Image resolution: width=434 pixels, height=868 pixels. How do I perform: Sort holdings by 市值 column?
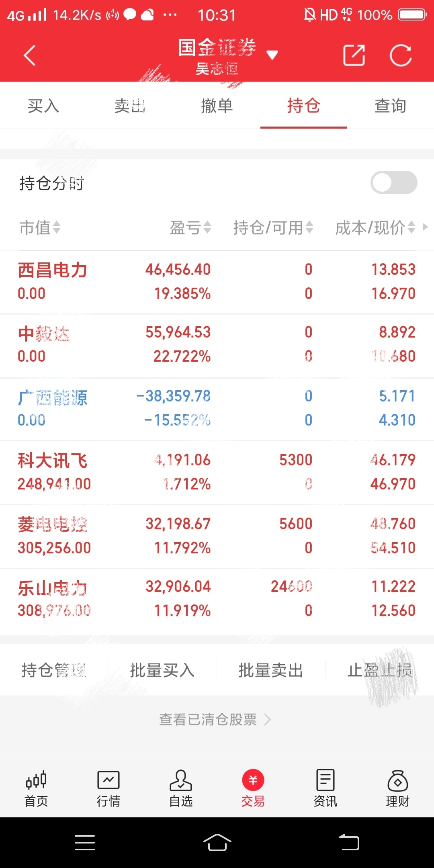[x=40, y=227]
